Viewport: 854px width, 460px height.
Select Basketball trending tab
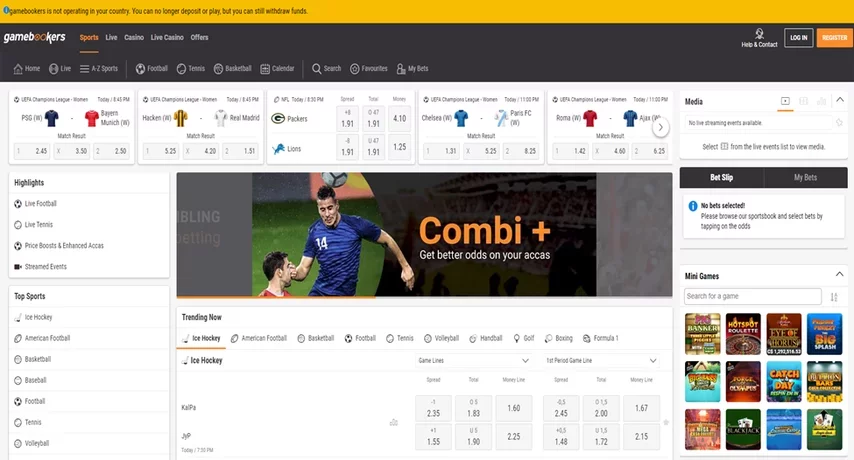click(315, 338)
